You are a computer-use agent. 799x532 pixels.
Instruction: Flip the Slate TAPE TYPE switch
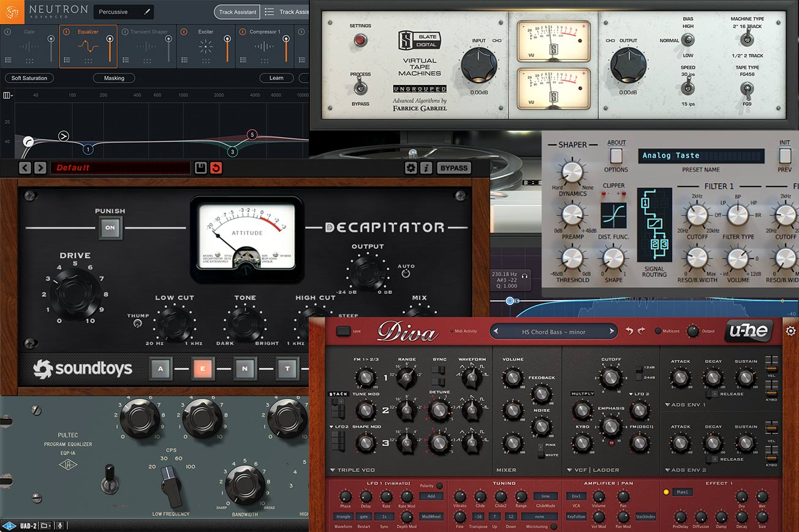pyautogui.click(x=747, y=91)
